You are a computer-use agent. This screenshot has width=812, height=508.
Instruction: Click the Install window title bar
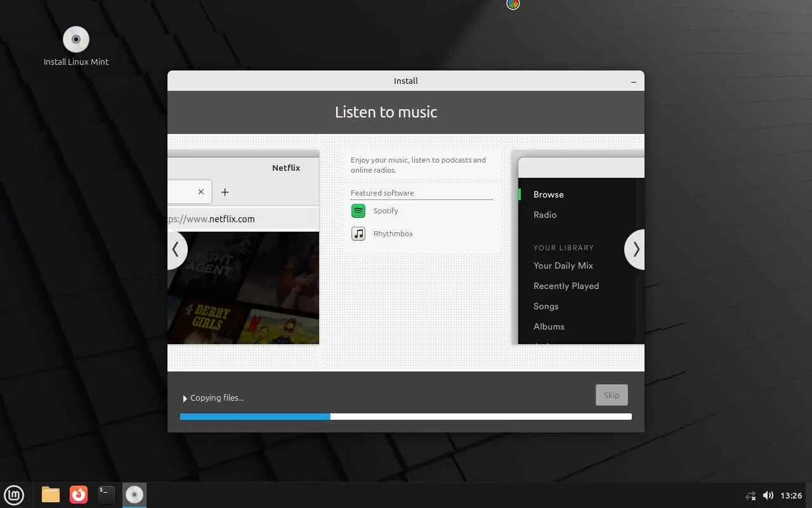(x=406, y=81)
